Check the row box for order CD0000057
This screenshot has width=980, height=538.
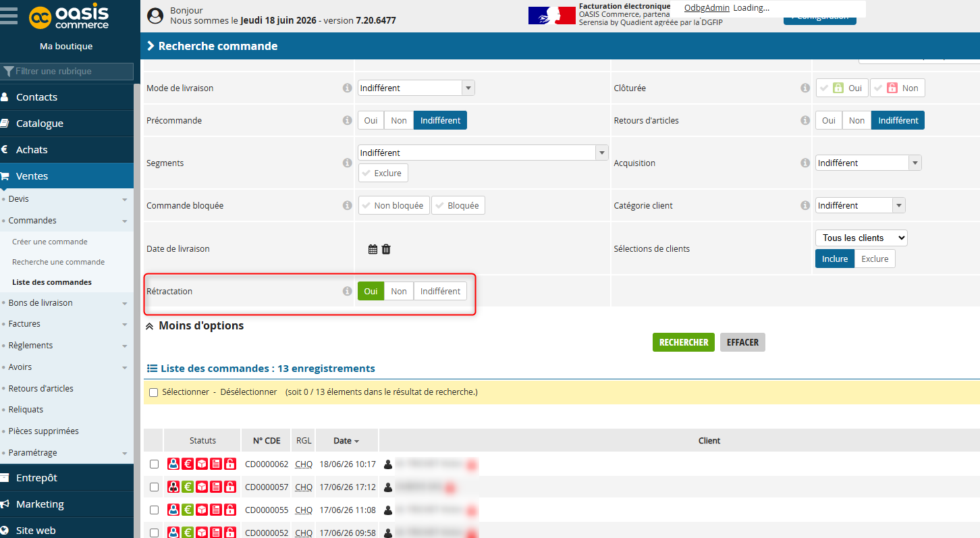point(154,487)
